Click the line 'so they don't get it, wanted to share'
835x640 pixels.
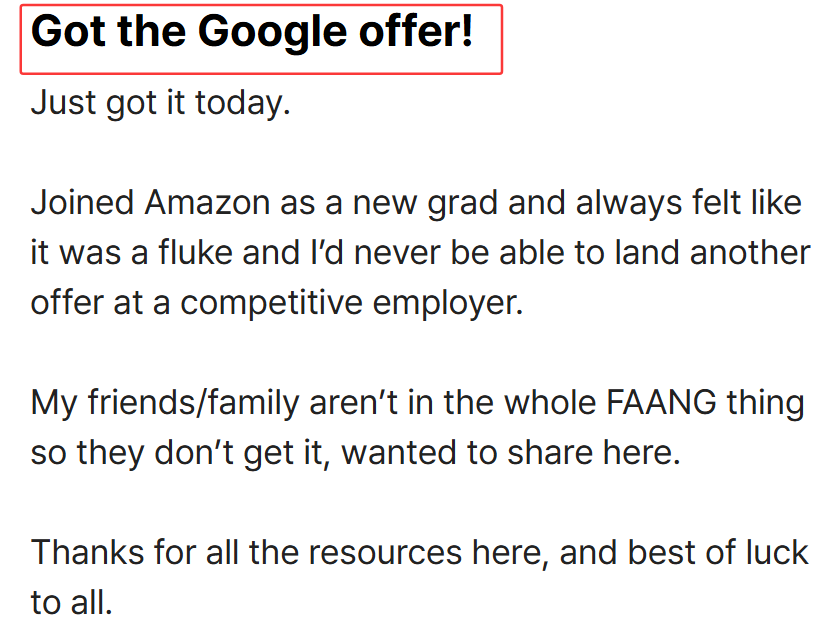[356, 453]
